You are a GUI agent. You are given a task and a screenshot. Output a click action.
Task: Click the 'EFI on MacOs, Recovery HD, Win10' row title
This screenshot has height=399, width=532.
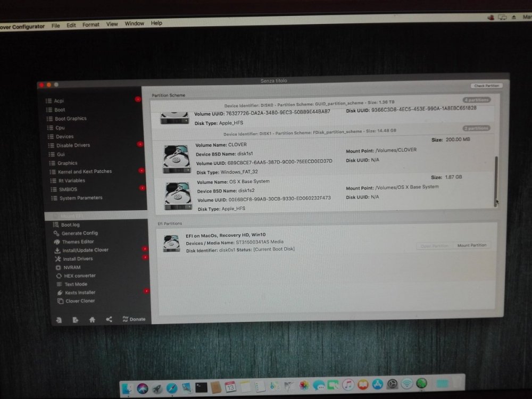[x=226, y=235]
